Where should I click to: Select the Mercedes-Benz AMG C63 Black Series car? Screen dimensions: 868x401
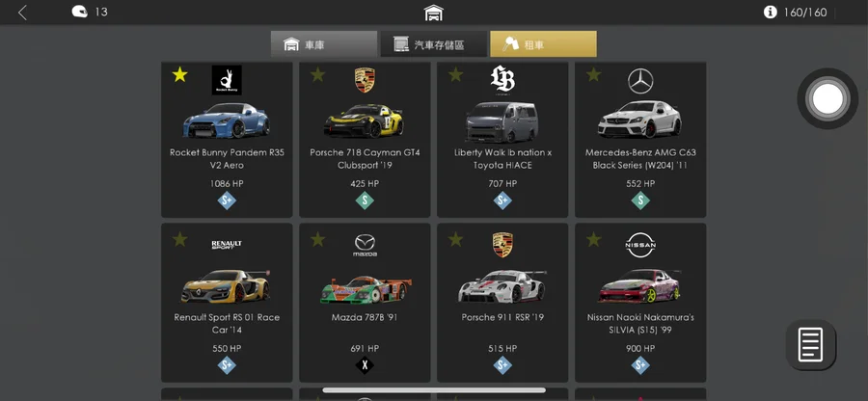(x=640, y=140)
